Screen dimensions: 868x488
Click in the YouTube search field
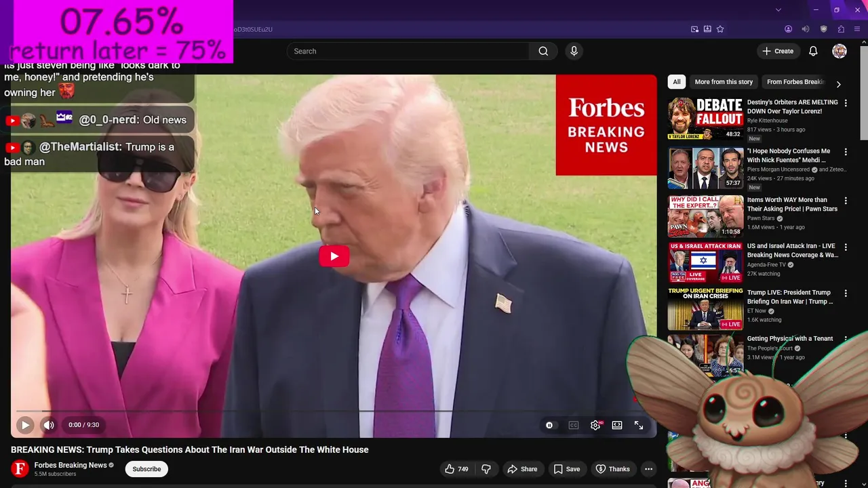tap(408, 51)
